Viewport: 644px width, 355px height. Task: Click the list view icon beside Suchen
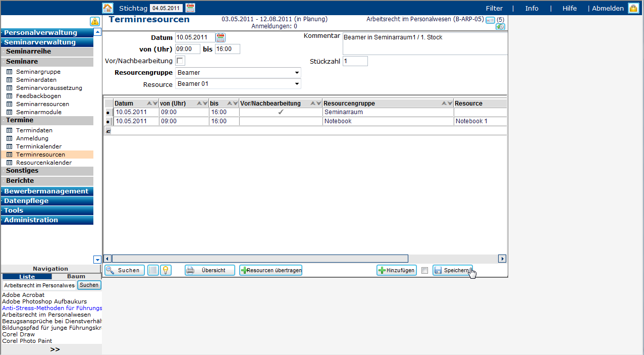click(153, 270)
